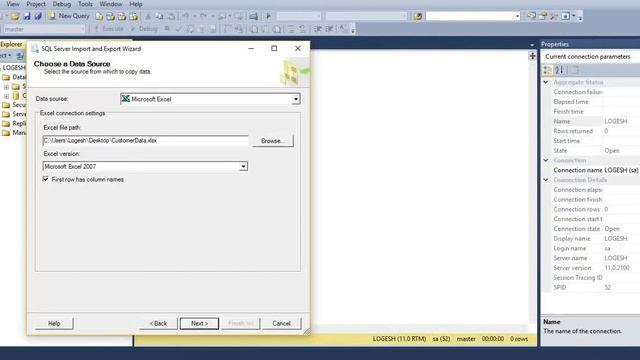Click the Paste icon in the toolbar

tap(171, 16)
